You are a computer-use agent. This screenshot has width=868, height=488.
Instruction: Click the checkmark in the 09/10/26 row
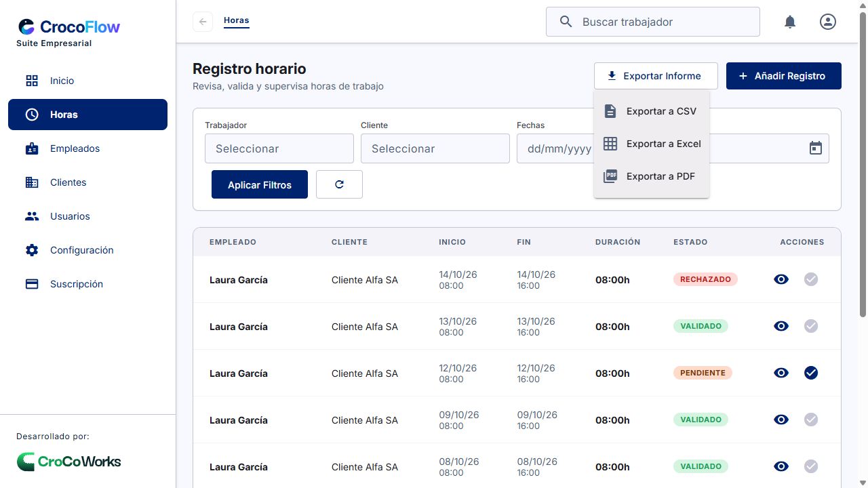[x=811, y=420]
